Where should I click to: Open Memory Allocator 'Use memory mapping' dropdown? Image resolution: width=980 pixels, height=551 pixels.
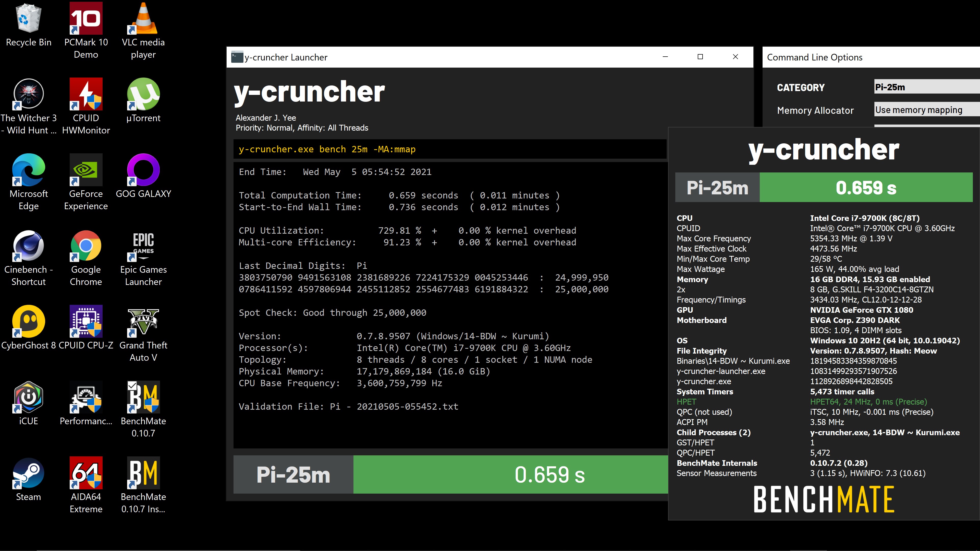pyautogui.click(x=927, y=109)
